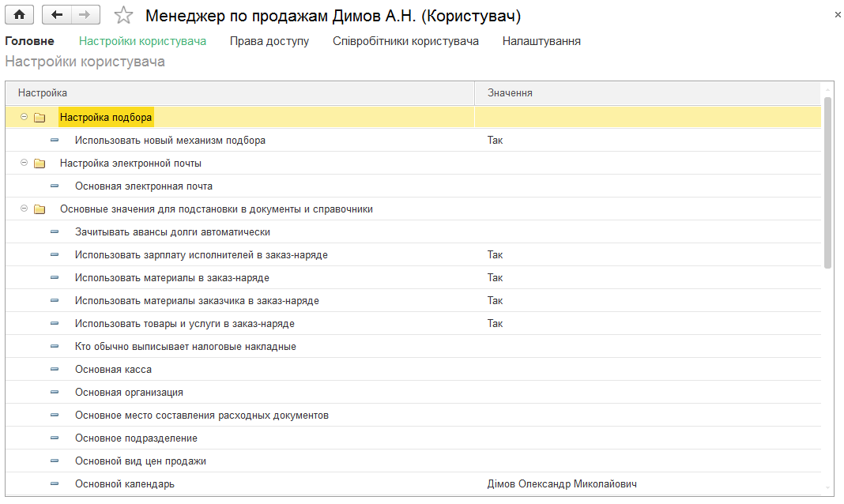Click item icon beside Использовать материалы в заказ-наряде
Image resolution: width=844 pixels, height=504 pixels.
pyautogui.click(x=55, y=277)
